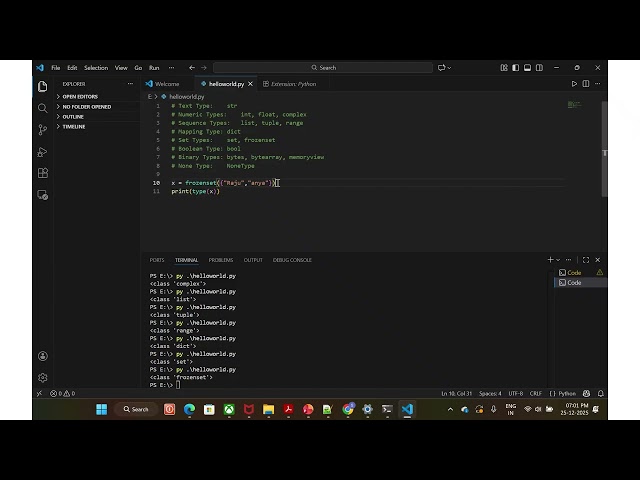The image size is (640, 480).
Task: Open notifications bell in status bar
Action: click(600, 393)
